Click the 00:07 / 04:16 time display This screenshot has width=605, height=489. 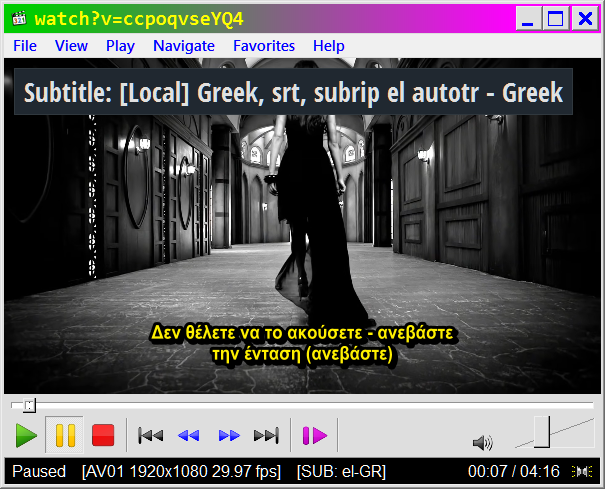514,471
